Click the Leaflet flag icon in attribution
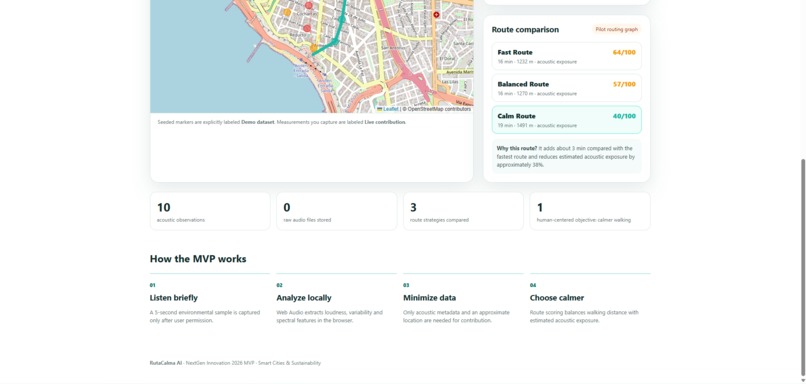Screen dimensions: 806x384 coord(380,109)
